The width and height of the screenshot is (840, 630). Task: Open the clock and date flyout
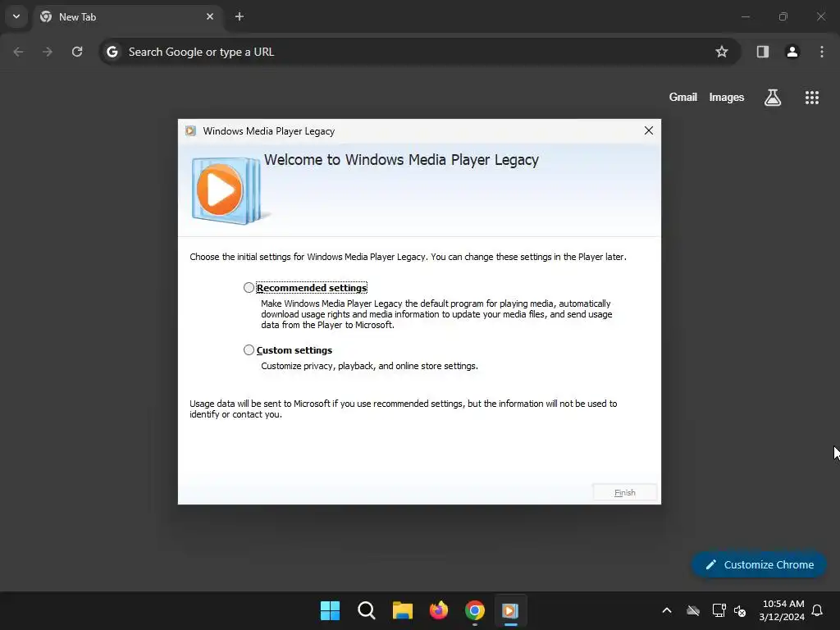tap(782, 610)
